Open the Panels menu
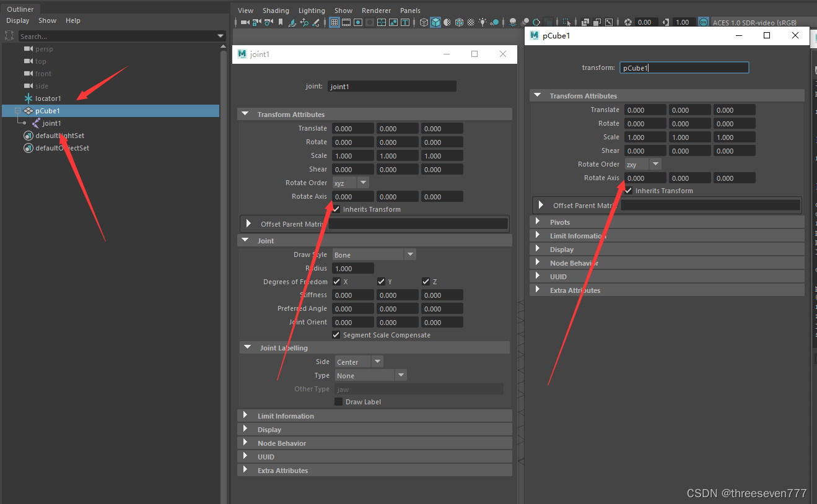817x504 pixels. click(x=410, y=11)
